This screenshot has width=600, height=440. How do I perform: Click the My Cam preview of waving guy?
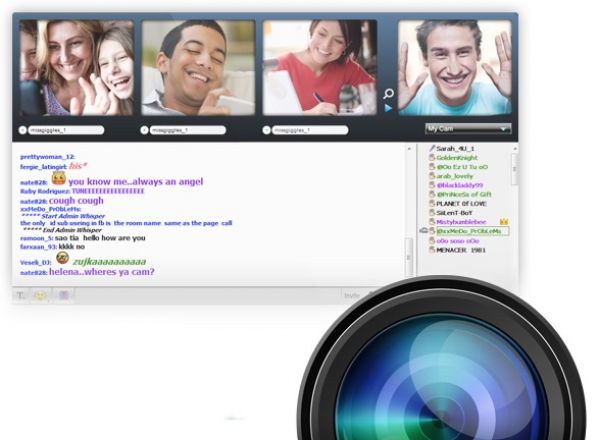tap(455, 68)
